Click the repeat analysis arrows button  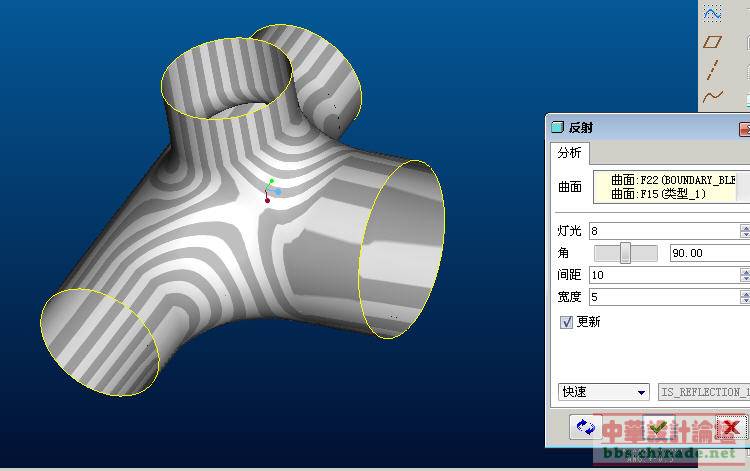click(585, 428)
